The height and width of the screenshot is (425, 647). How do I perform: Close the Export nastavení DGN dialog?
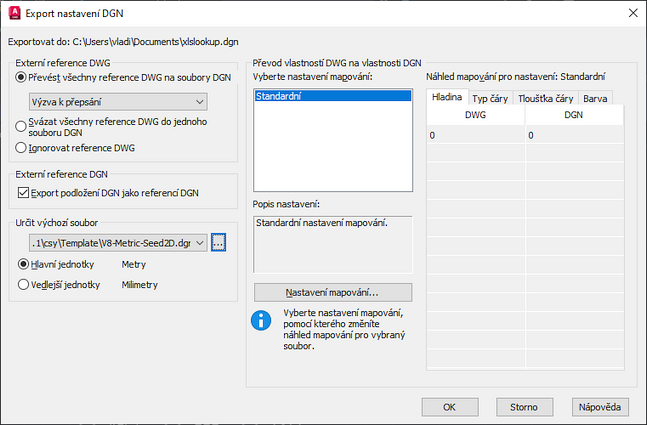(x=630, y=13)
